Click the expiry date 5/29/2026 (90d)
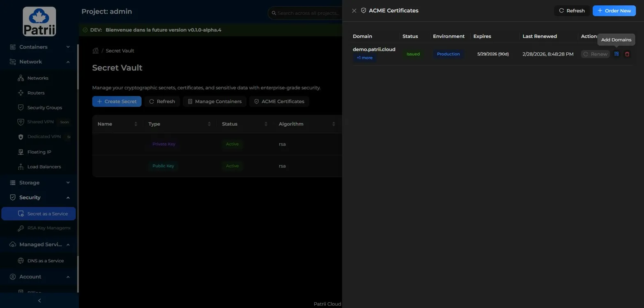 pyautogui.click(x=493, y=54)
